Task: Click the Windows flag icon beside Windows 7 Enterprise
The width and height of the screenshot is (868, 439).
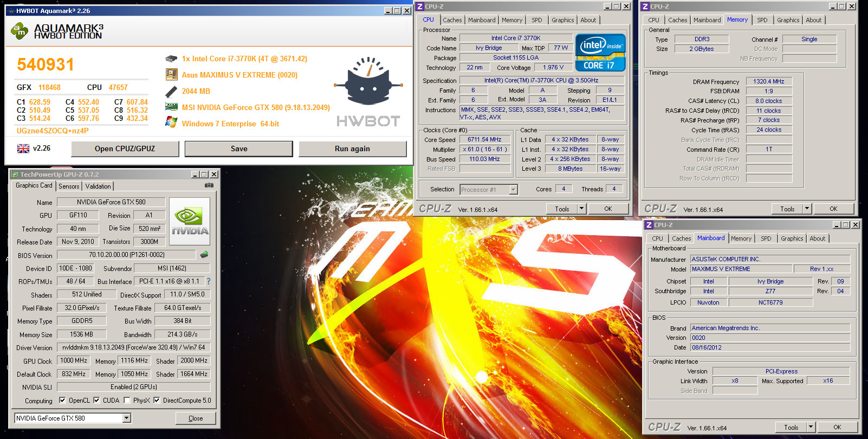Action: (x=171, y=123)
